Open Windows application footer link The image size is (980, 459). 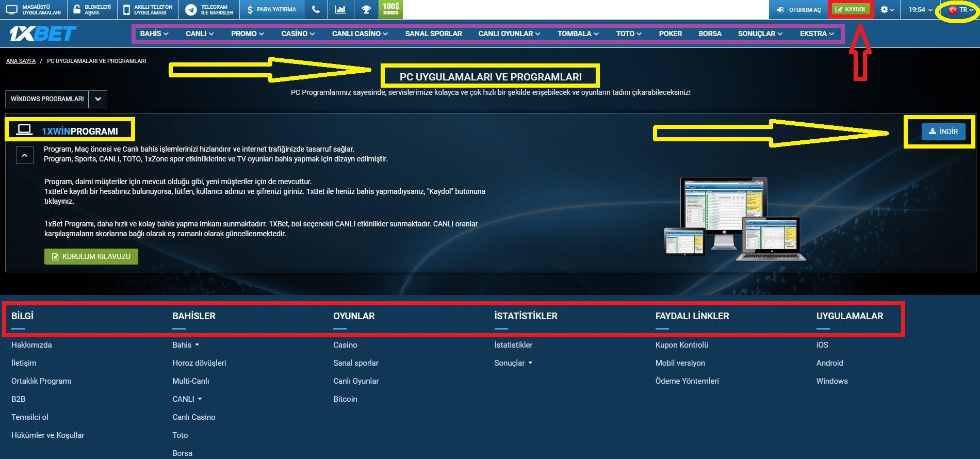tap(832, 381)
